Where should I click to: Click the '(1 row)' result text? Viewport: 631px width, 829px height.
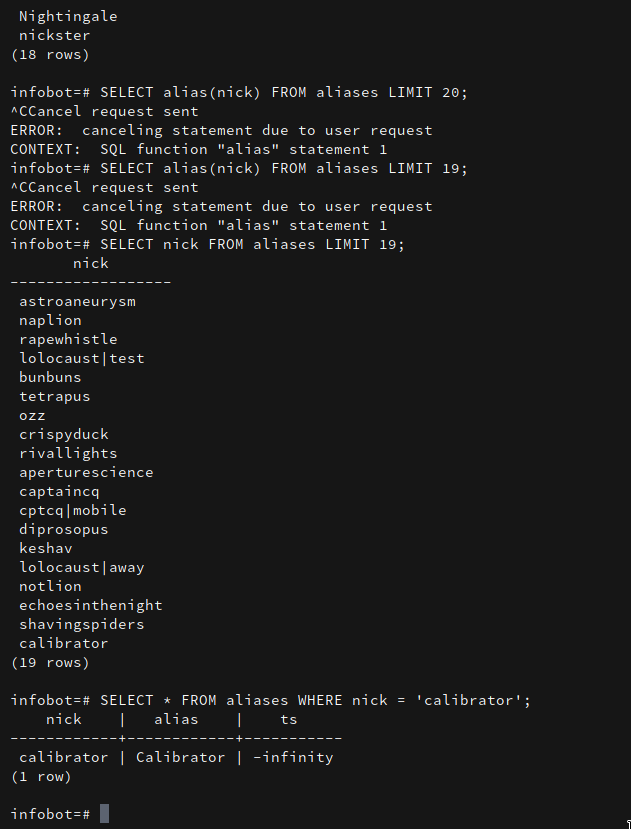[41, 776]
